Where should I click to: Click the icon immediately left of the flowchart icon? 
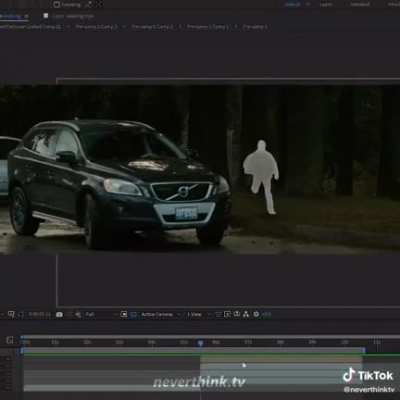click(x=237, y=314)
